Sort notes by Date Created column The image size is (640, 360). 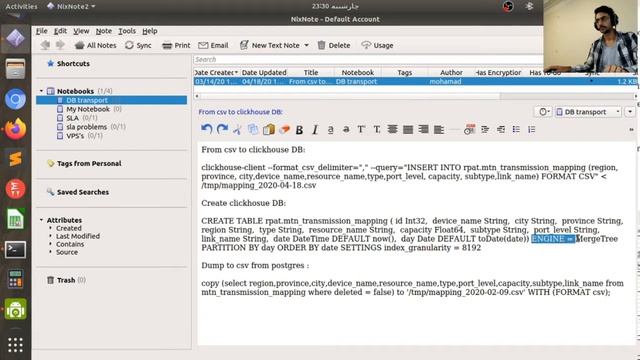(216, 73)
